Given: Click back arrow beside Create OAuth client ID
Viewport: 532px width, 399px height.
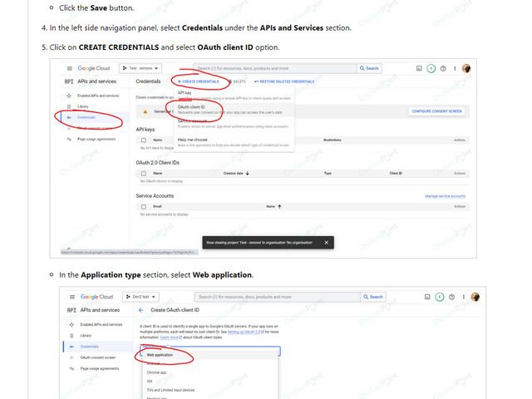Looking at the screenshot, I should pyautogui.click(x=141, y=310).
